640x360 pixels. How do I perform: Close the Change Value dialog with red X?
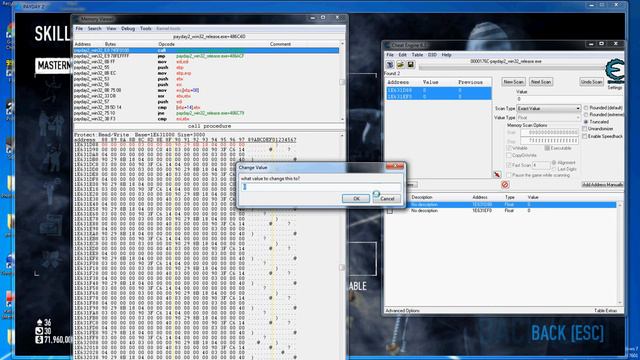[395, 167]
